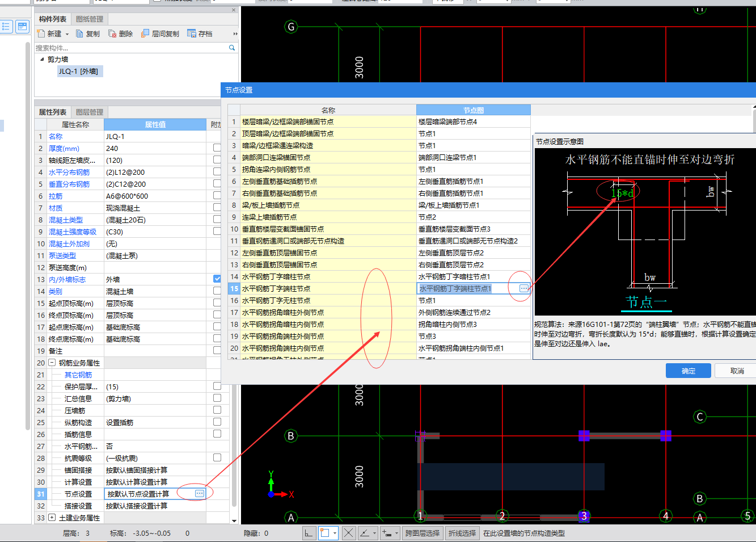Click the 节点图 column header in node dialog
Image resolution: width=756 pixels, height=542 pixels.
coord(474,110)
